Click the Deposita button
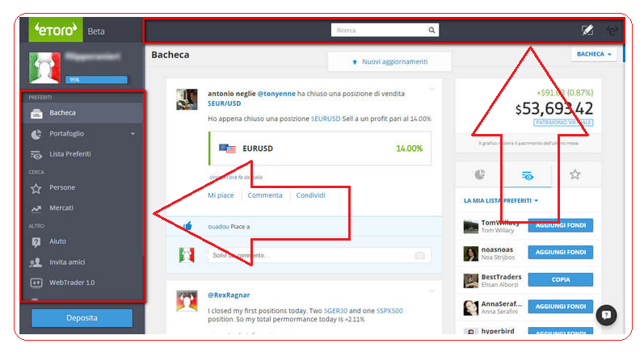 coord(82,318)
